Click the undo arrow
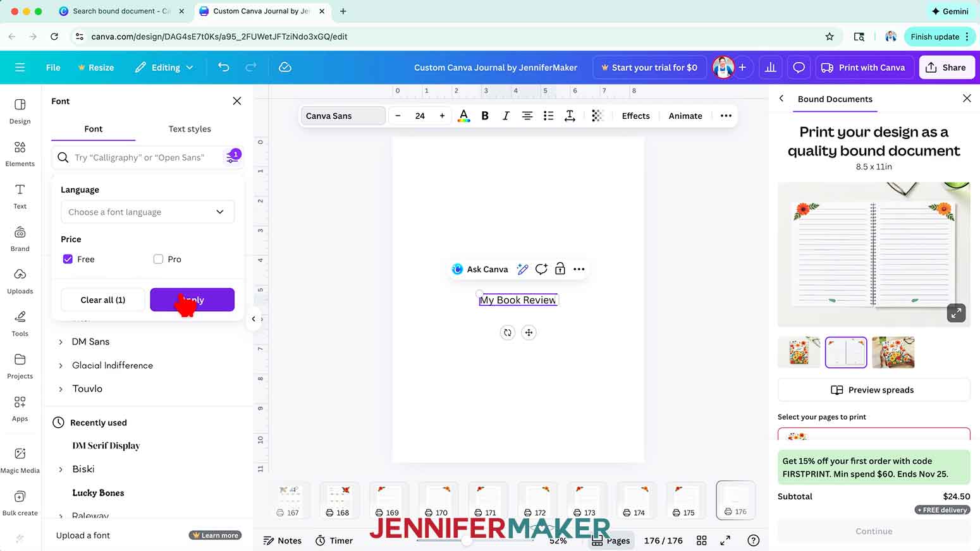This screenshot has width=980, height=551. pyautogui.click(x=224, y=67)
